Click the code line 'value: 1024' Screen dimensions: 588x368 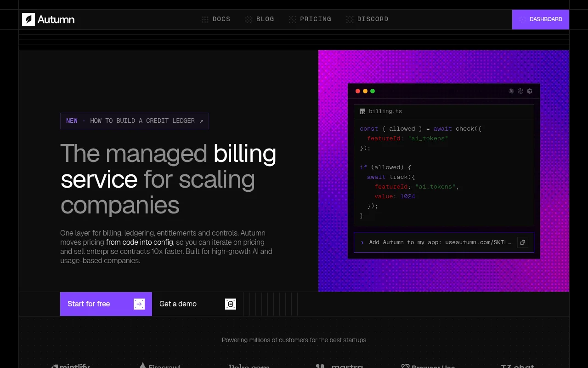pyautogui.click(x=395, y=196)
